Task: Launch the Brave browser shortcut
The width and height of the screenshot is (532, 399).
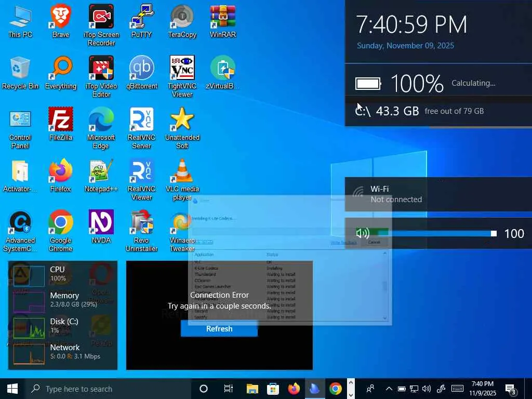Action: (x=60, y=21)
